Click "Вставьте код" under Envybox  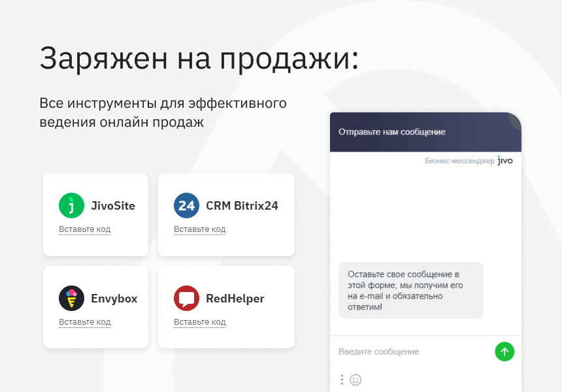click(85, 322)
